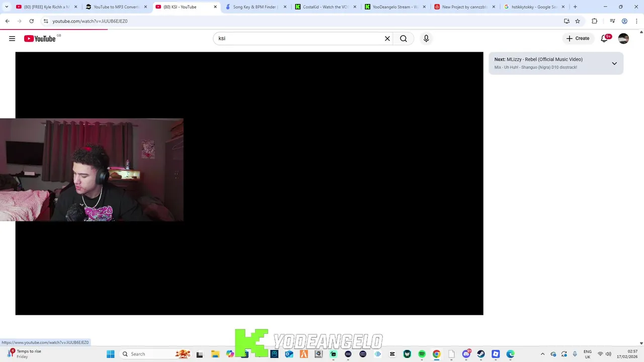644x362 pixels.
Task: Open CapCut from the taskbar
Action: tap(392, 354)
